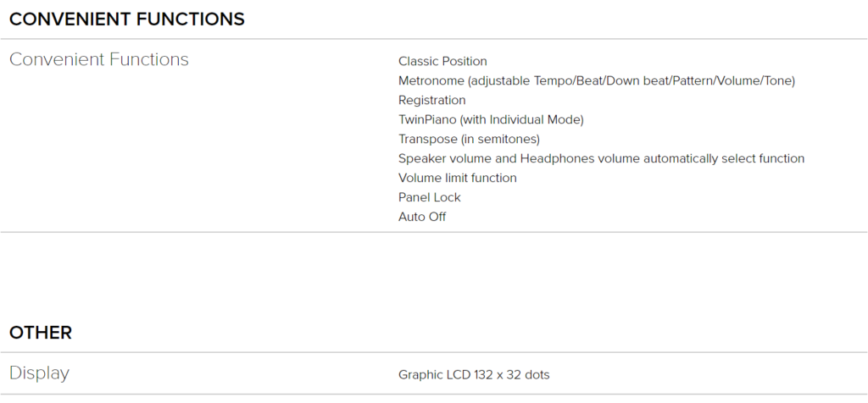This screenshot has width=868, height=403.
Task: Click the word Metronome
Action: point(431,81)
